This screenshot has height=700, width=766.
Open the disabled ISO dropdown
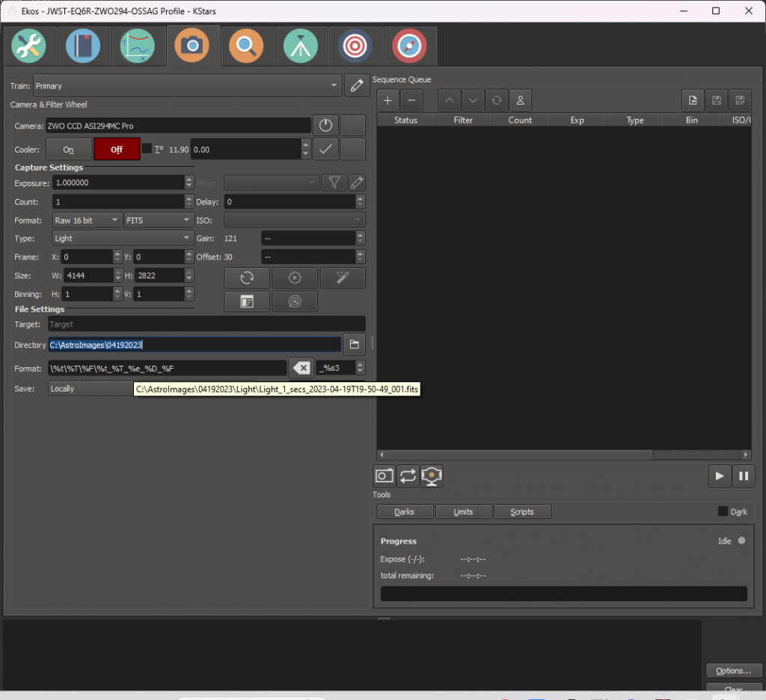point(295,220)
